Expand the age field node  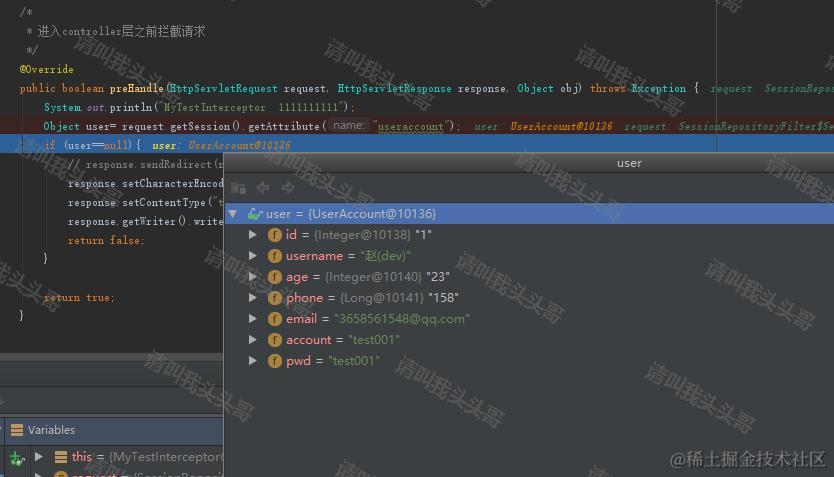pos(253,277)
